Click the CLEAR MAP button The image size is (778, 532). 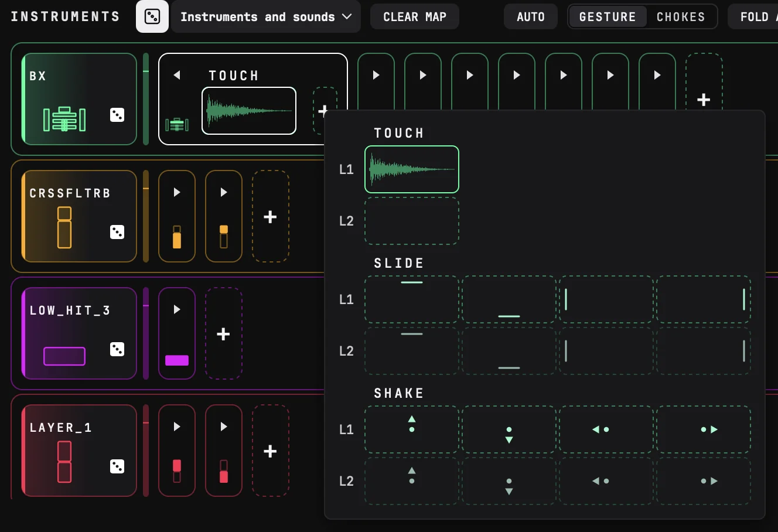click(415, 16)
